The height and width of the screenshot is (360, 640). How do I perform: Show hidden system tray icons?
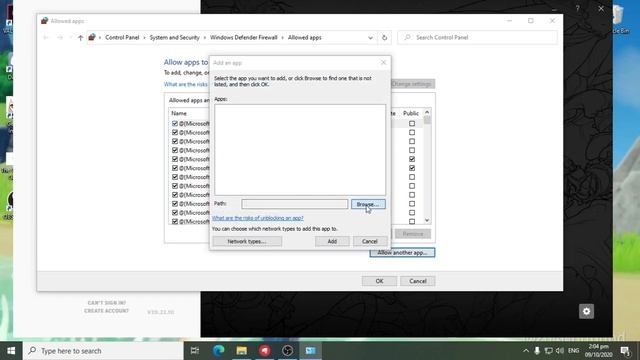coord(526,351)
